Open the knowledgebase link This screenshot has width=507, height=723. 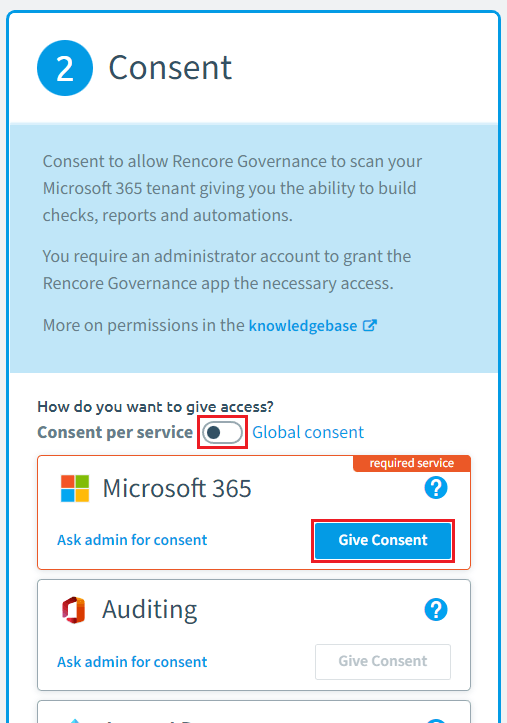[303, 326]
